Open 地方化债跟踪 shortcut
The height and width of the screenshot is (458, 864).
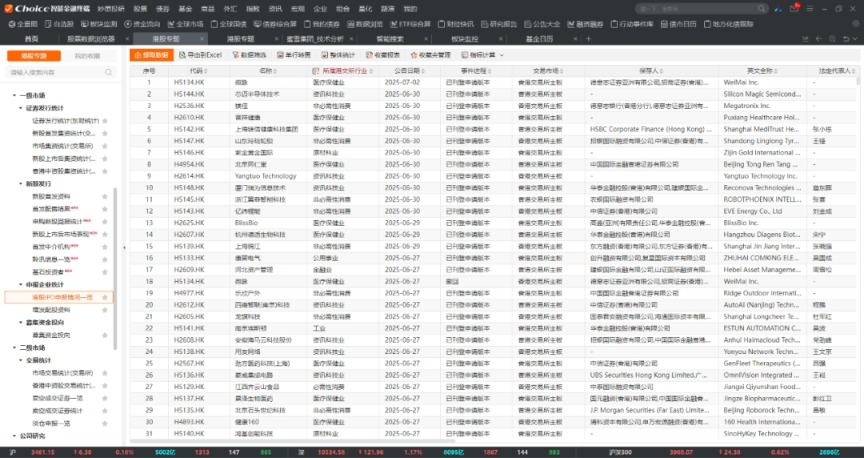728,24
